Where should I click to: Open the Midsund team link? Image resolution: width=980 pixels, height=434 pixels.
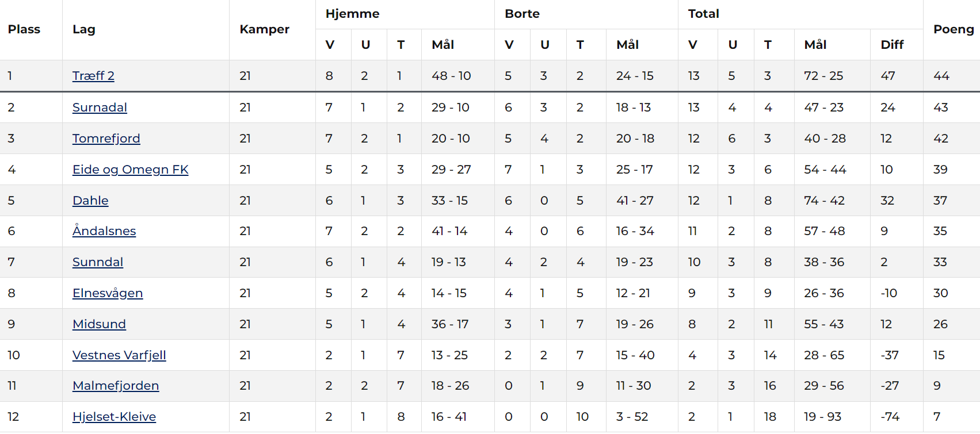[99, 324]
